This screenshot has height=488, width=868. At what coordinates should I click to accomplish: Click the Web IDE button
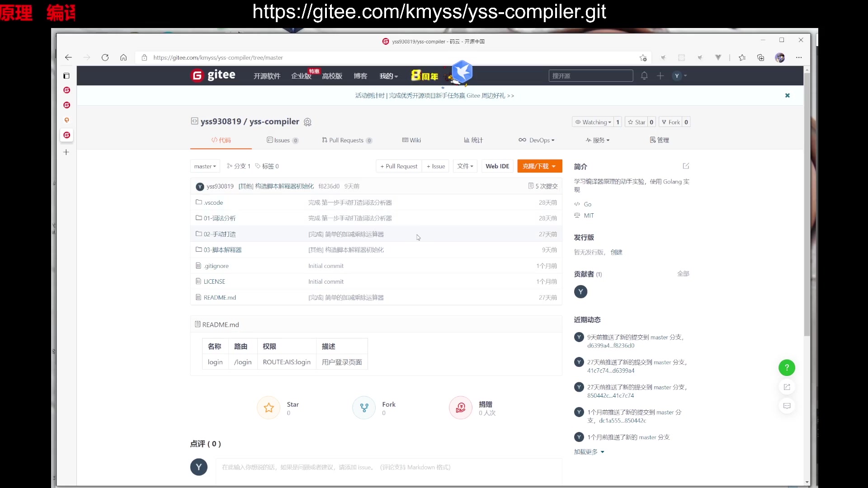pyautogui.click(x=497, y=166)
